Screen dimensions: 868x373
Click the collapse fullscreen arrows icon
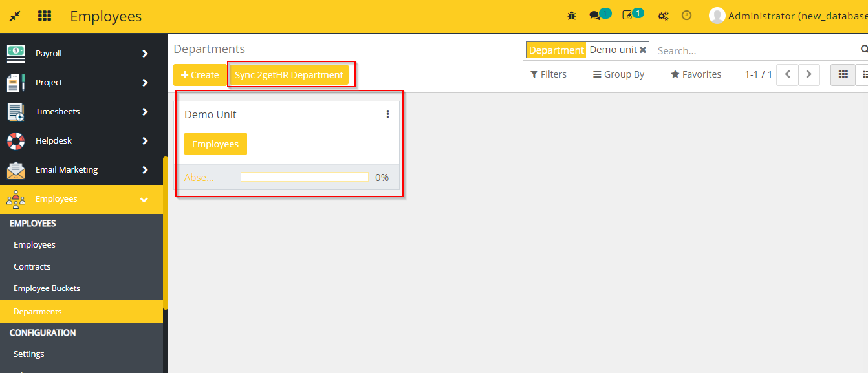pos(14,16)
